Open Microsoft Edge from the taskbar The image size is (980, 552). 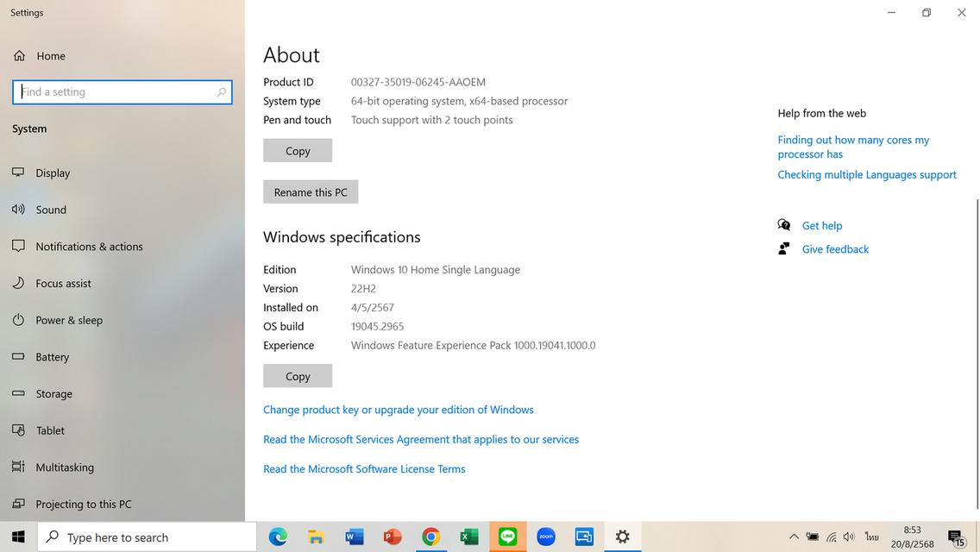click(278, 537)
